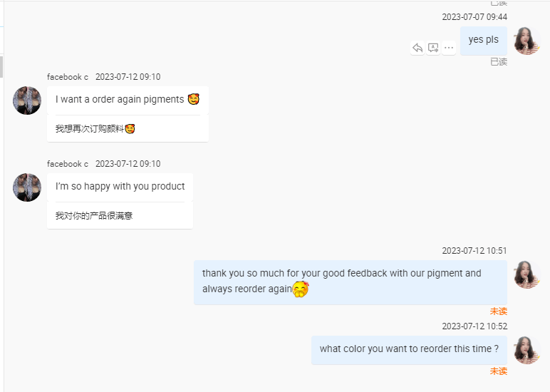550x392 pixels.
Task: Click the "I want a order again pigments" message
Action: [120, 100]
